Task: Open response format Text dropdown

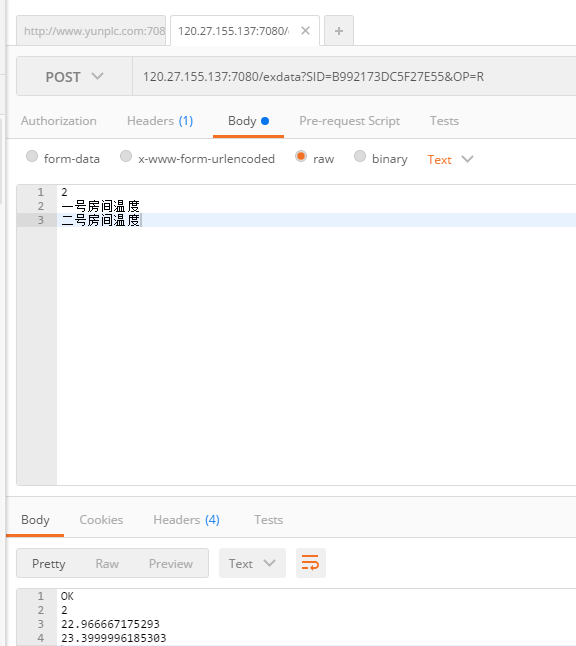Action: (252, 563)
